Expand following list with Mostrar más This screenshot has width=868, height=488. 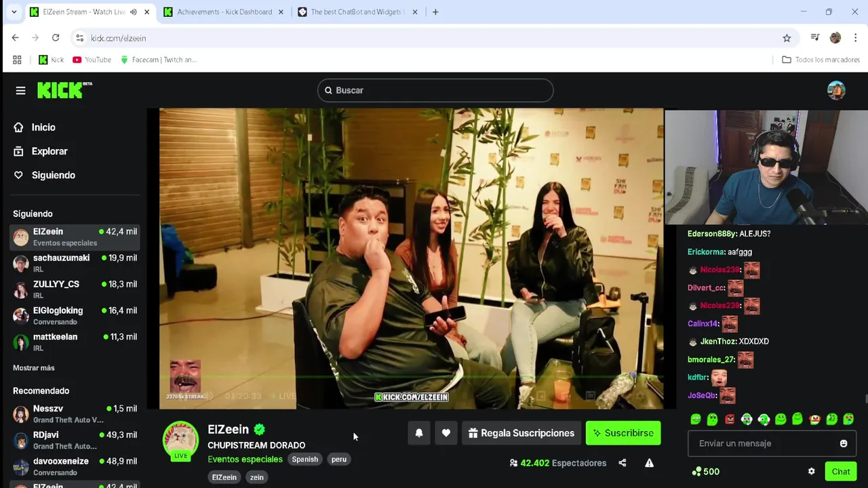[x=34, y=368]
